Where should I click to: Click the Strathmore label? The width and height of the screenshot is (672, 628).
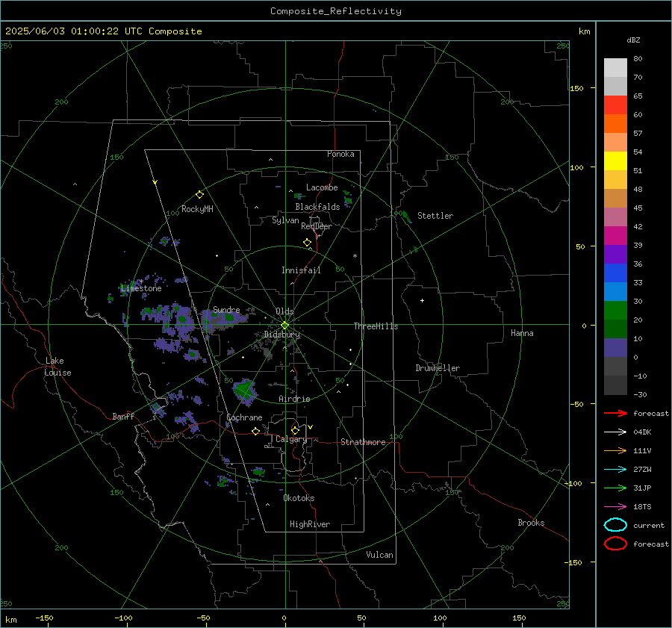[x=363, y=442]
